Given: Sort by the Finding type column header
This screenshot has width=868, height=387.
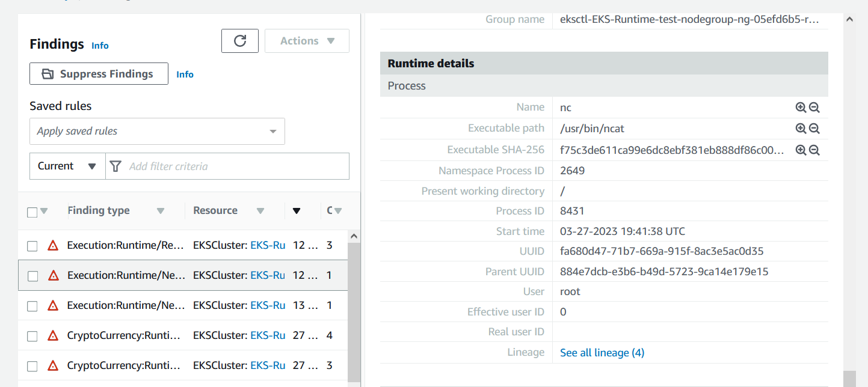Looking at the screenshot, I should (x=99, y=210).
